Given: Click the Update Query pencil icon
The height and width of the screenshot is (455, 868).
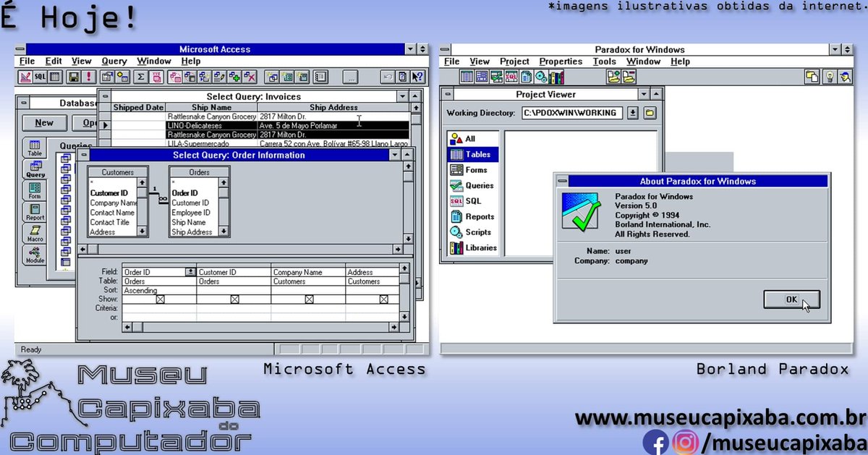Looking at the screenshot, I should pyautogui.click(x=218, y=76).
